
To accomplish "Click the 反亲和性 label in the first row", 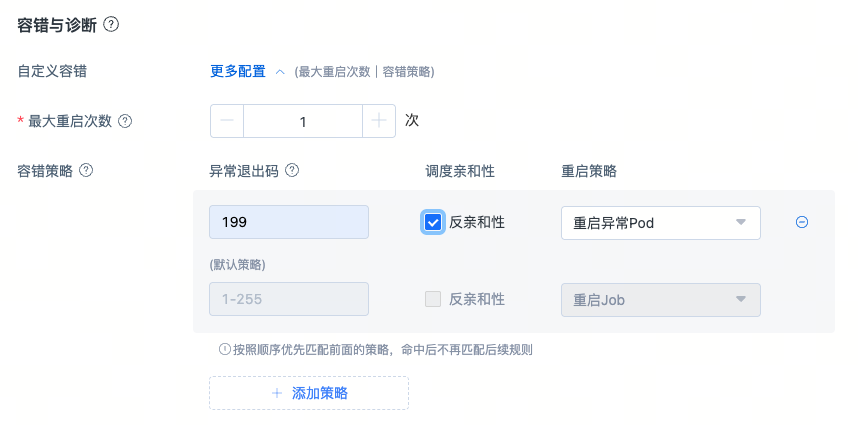I will (477, 222).
